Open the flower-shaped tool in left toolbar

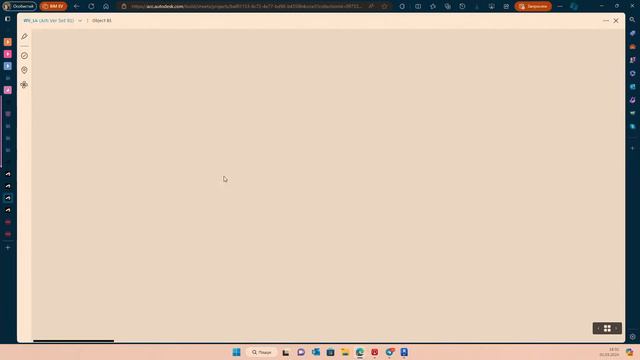pos(24,85)
